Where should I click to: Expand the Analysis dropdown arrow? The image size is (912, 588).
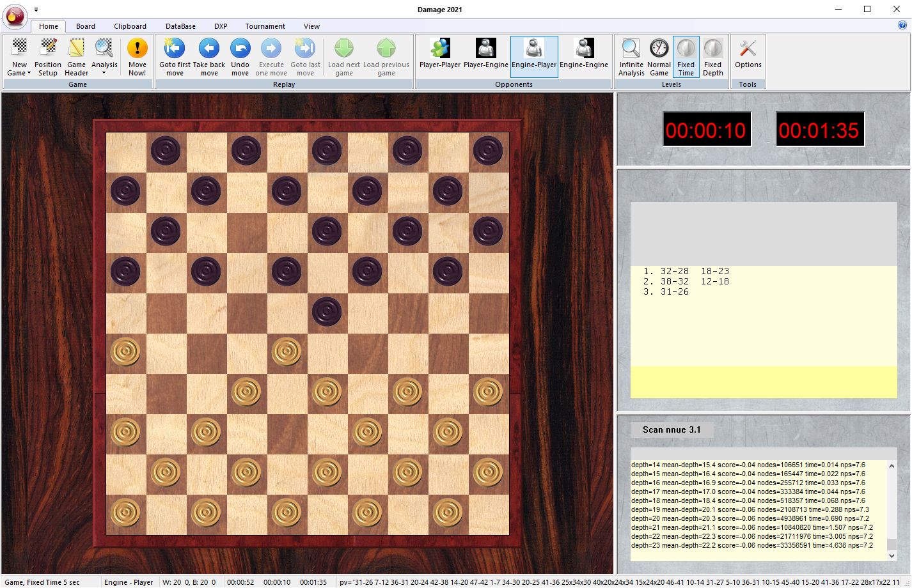coord(104,73)
